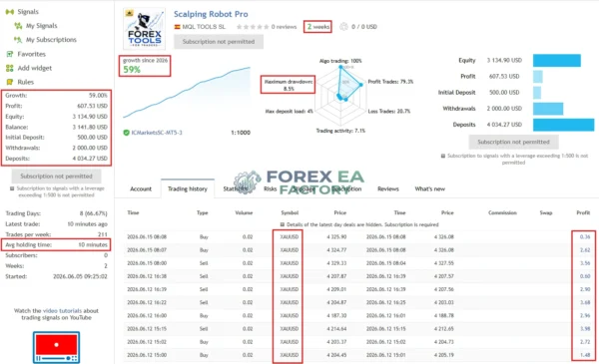Click the Deposits bar in chart
This screenshot has width=599, height=364.
tap(563, 125)
